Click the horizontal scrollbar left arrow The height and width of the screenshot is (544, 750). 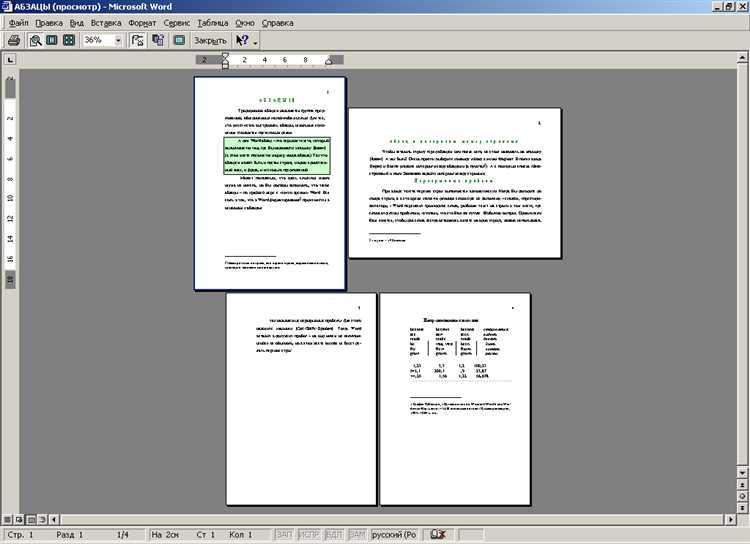54,519
